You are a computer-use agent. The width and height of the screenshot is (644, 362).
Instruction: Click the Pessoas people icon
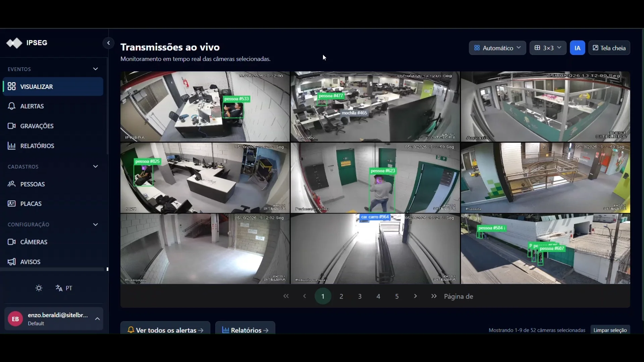coord(12,184)
